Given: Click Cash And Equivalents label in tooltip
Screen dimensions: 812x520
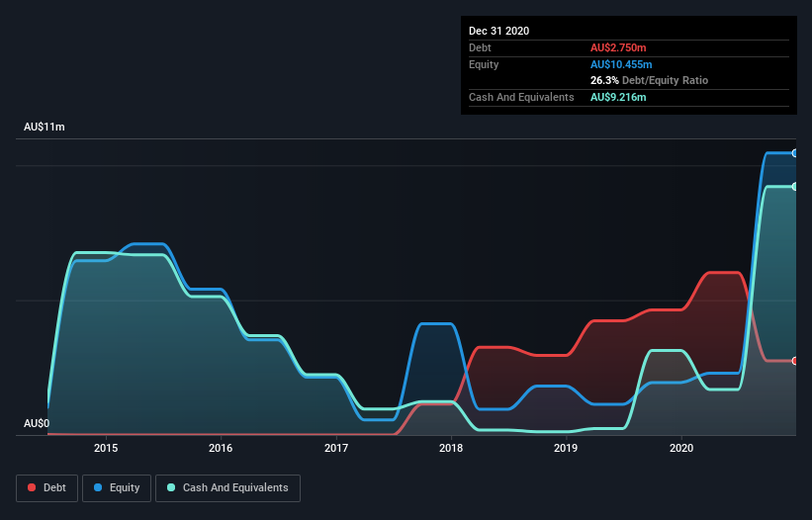Looking at the screenshot, I should [x=521, y=97].
